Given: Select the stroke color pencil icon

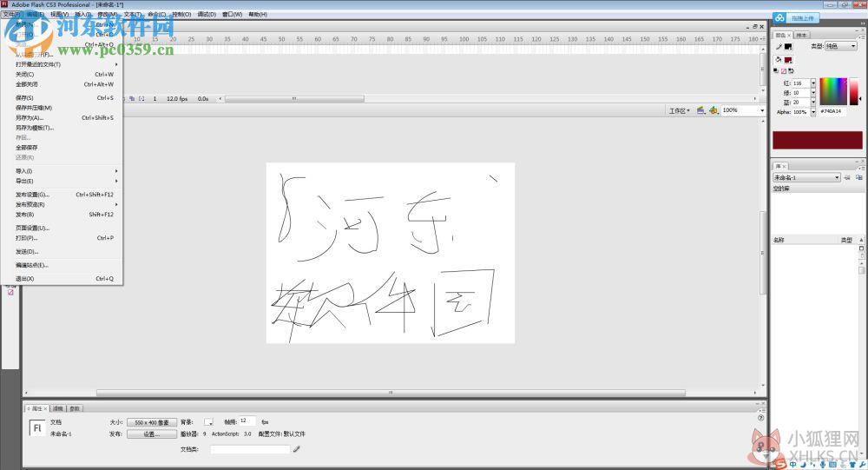Looking at the screenshot, I should (x=779, y=47).
